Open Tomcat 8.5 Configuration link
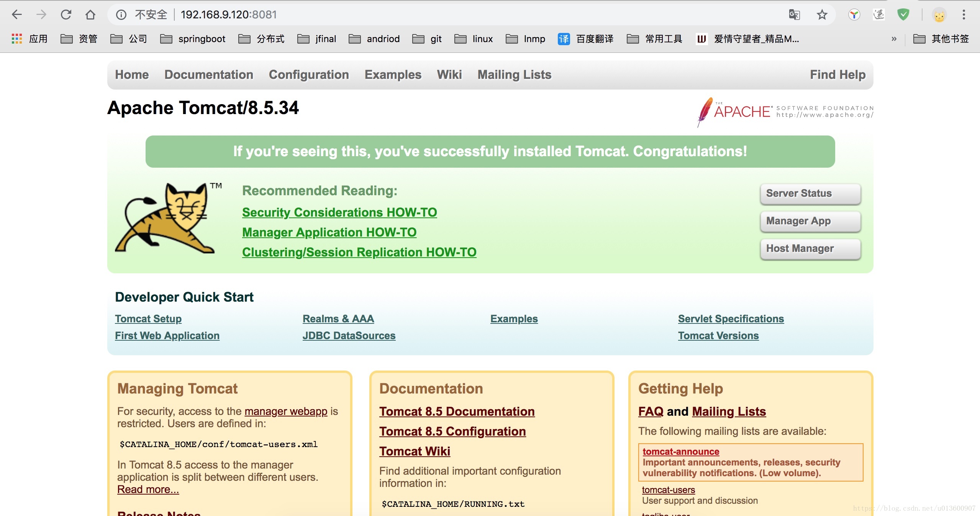Viewport: 980px width, 516px height. [452, 431]
